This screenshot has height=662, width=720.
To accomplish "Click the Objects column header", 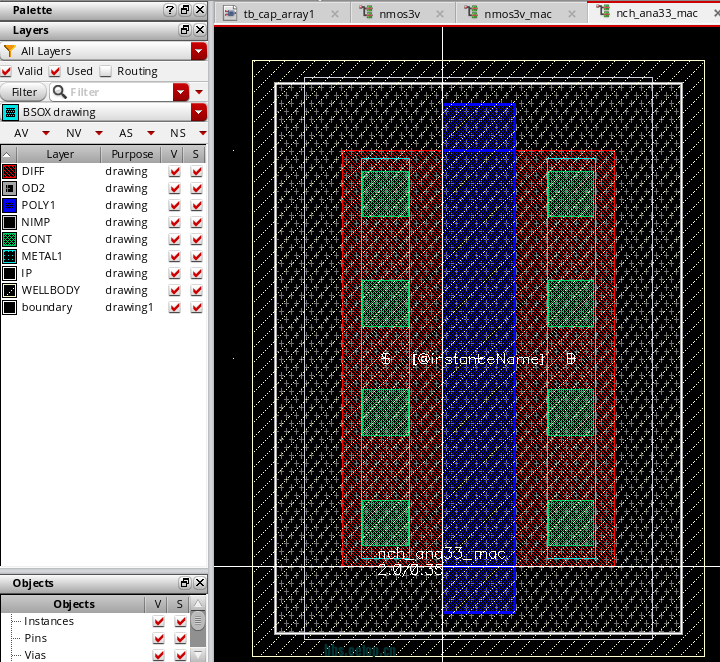I will (74, 604).
